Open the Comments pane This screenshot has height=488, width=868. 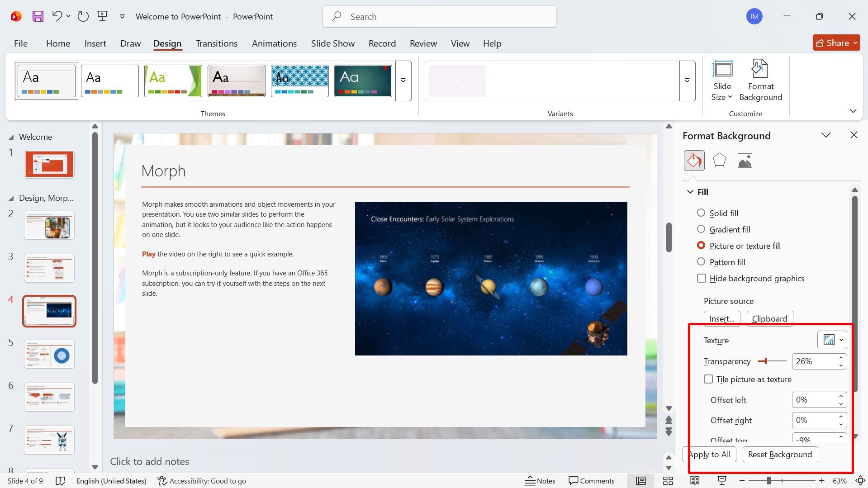point(591,481)
